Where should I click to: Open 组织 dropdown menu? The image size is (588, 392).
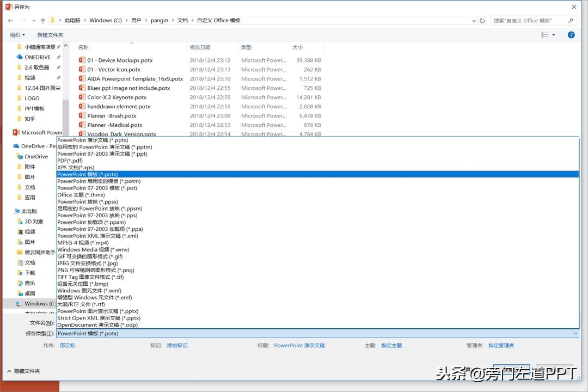coord(17,35)
